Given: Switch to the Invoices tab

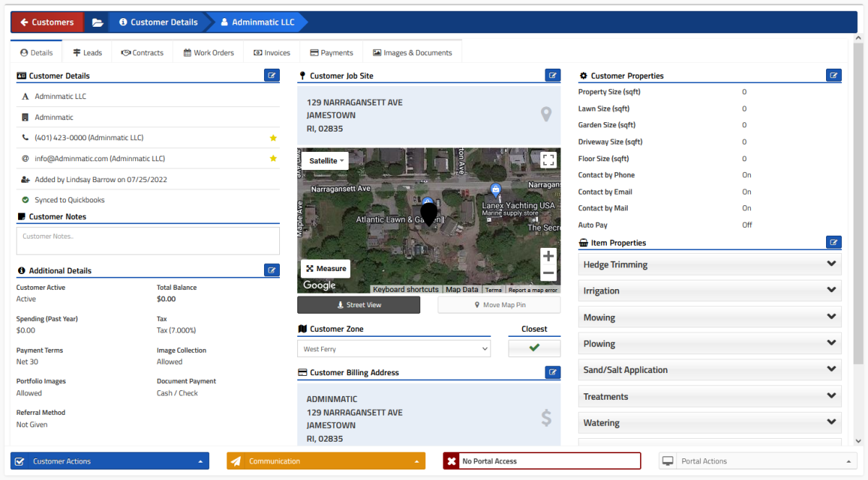Looking at the screenshot, I should [271, 51].
